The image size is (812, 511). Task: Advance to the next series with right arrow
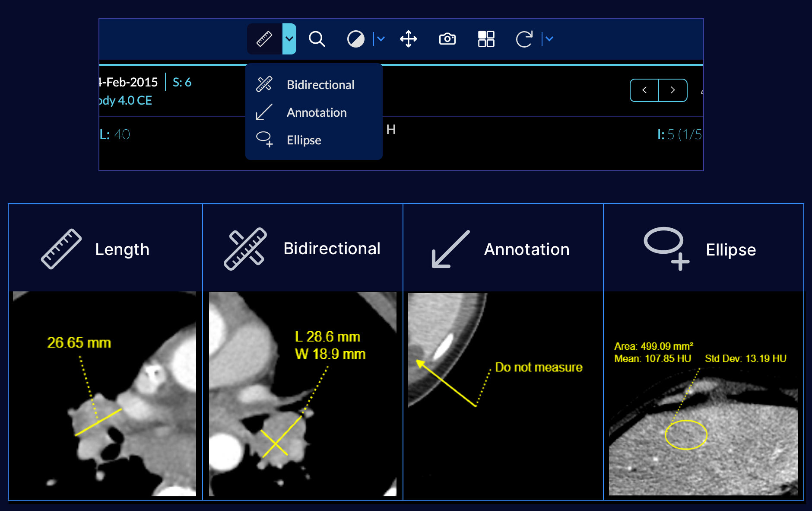coord(673,90)
